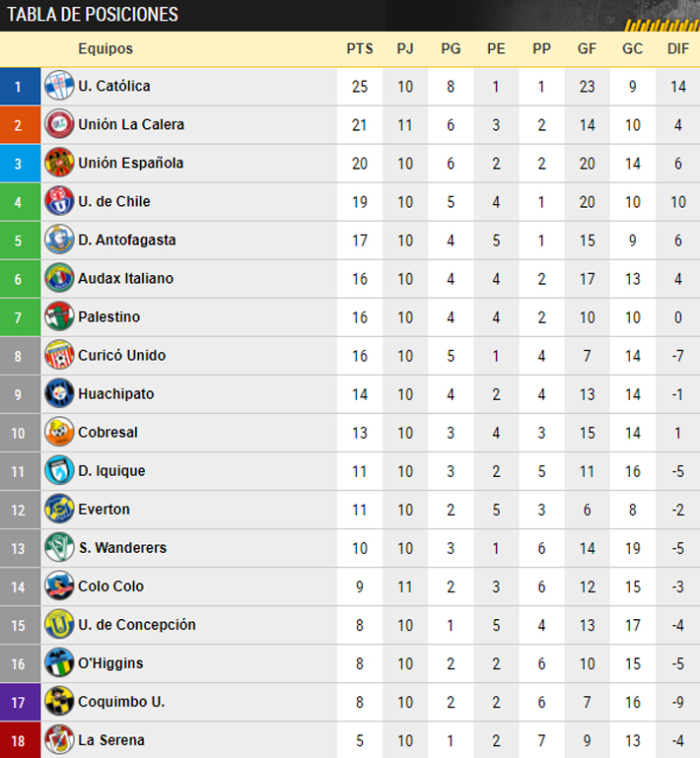Click the U. de Chile crest
Screen dimensions: 700x758
pos(59,202)
